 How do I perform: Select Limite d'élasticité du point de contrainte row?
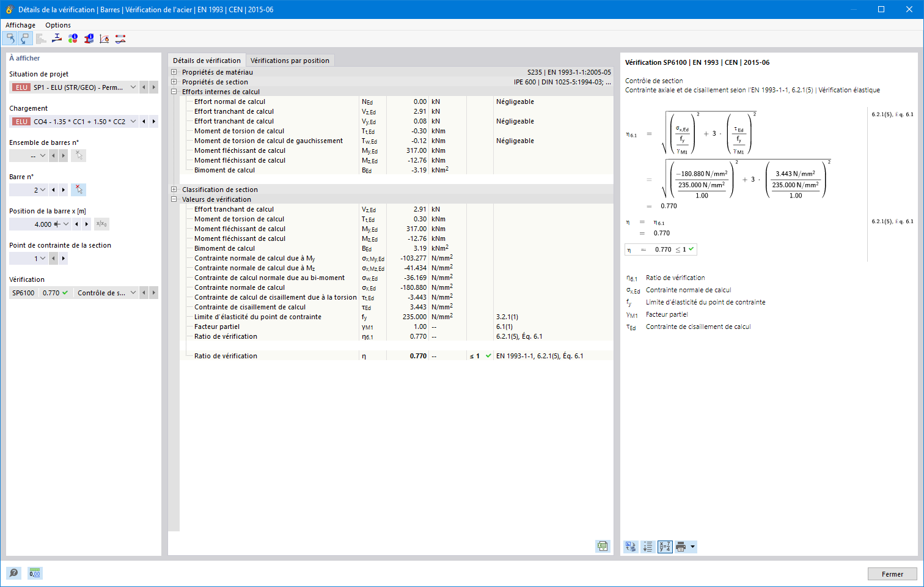tap(397, 317)
